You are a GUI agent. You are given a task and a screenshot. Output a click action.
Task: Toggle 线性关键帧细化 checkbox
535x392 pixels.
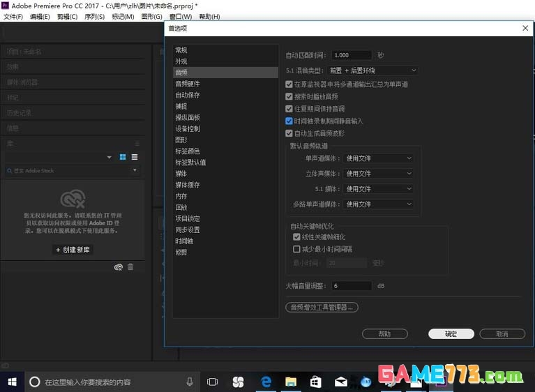point(296,236)
